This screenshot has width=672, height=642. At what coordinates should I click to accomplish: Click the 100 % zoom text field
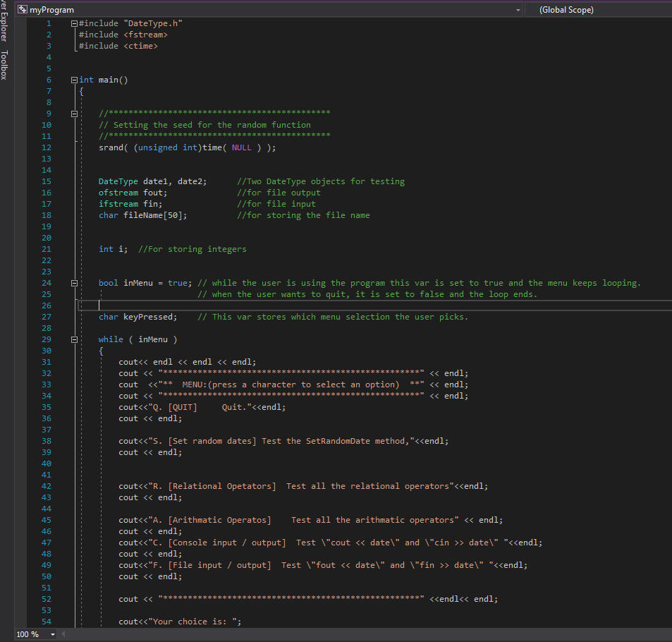[x=28, y=635]
